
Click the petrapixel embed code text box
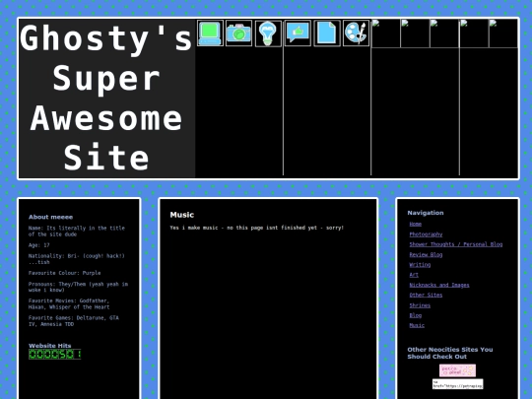pyautogui.click(x=457, y=384)
